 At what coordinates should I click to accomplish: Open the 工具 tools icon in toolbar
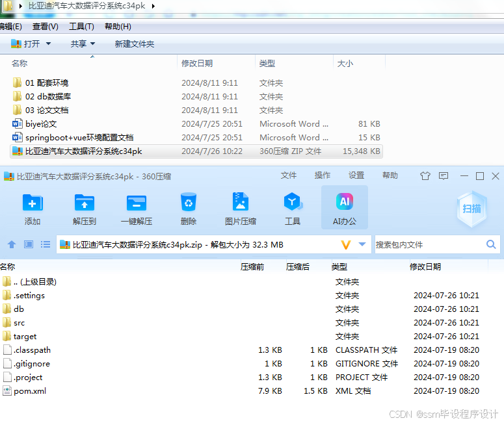[x=293, y=201]
